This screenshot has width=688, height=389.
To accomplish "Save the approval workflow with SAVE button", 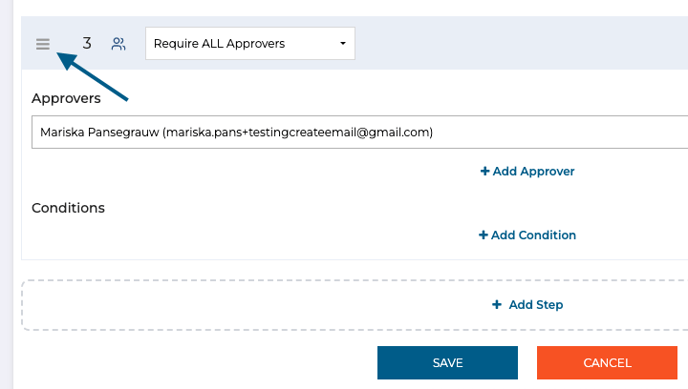I will (448, 363).
